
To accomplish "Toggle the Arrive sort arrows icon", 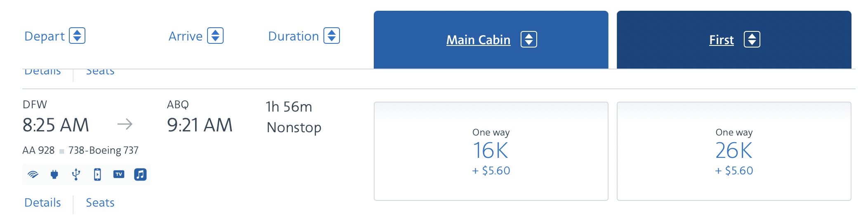I will pyautogui.click(x=215, y=36).
